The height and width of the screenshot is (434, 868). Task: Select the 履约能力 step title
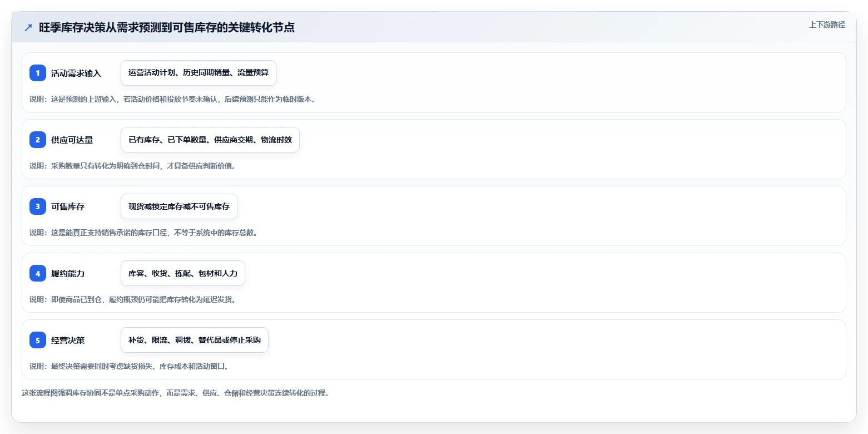click(68, 273)
